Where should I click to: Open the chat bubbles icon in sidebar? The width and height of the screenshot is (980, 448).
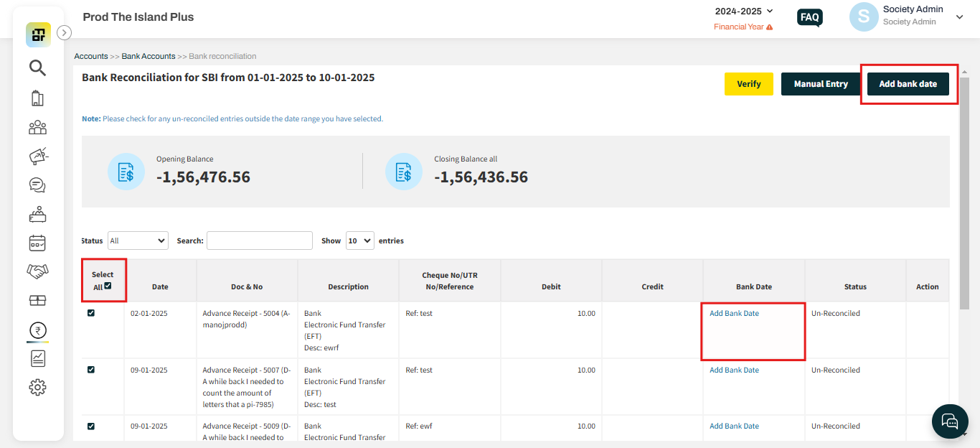pos(37,185)
